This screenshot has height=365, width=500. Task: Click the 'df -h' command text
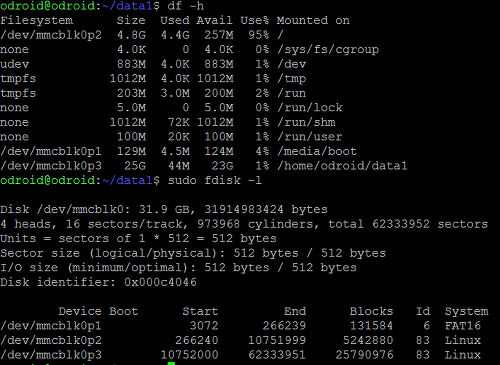(x=186, y=6)
